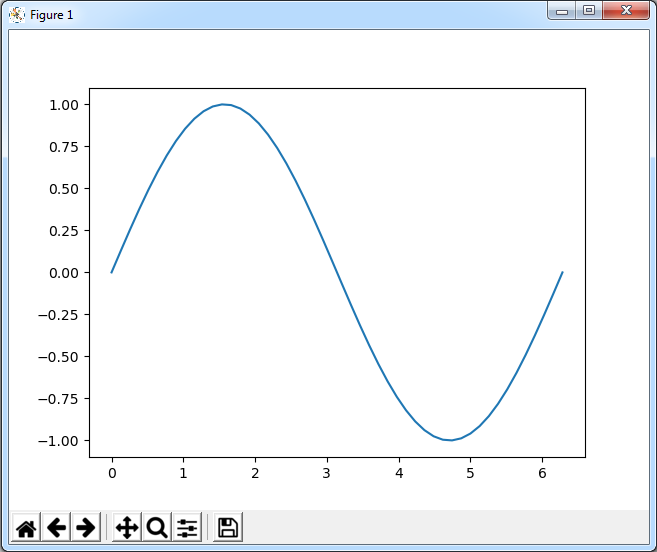The image size is (657, 552).
Task: Enable the Zoom to rectangle magnifier
Action: coord(157,527)
